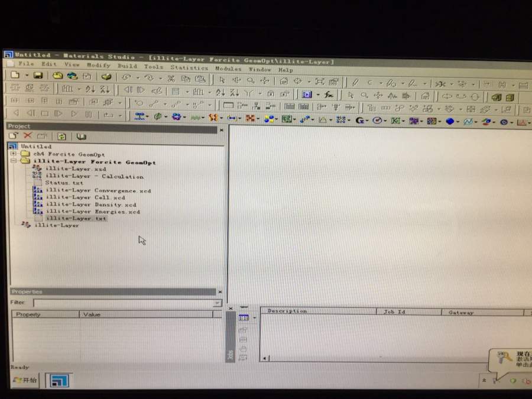The image size is (532, 399).
Task: Click the Cut scissors icon
Action: coord(171,79)
